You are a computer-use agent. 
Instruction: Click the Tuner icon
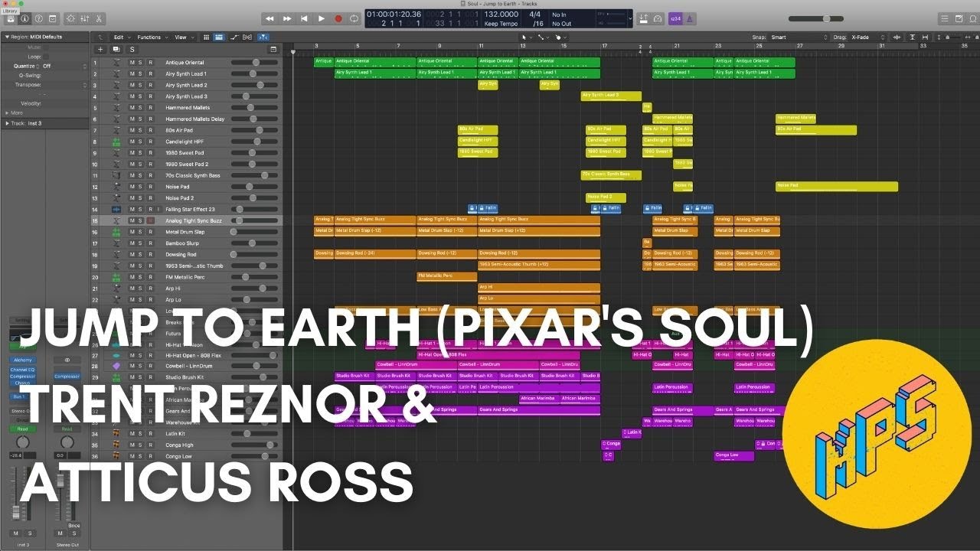point(657,18)
